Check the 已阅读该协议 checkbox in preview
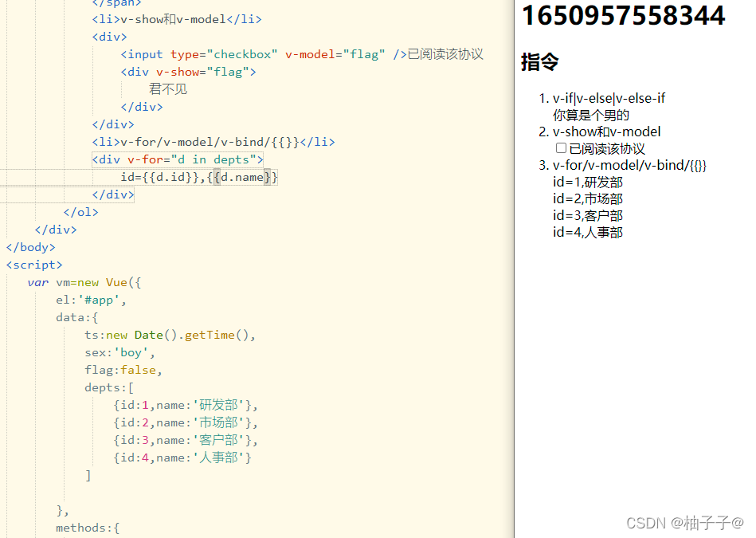The width and height of the screenshot is (756, 538). (561, 148)
